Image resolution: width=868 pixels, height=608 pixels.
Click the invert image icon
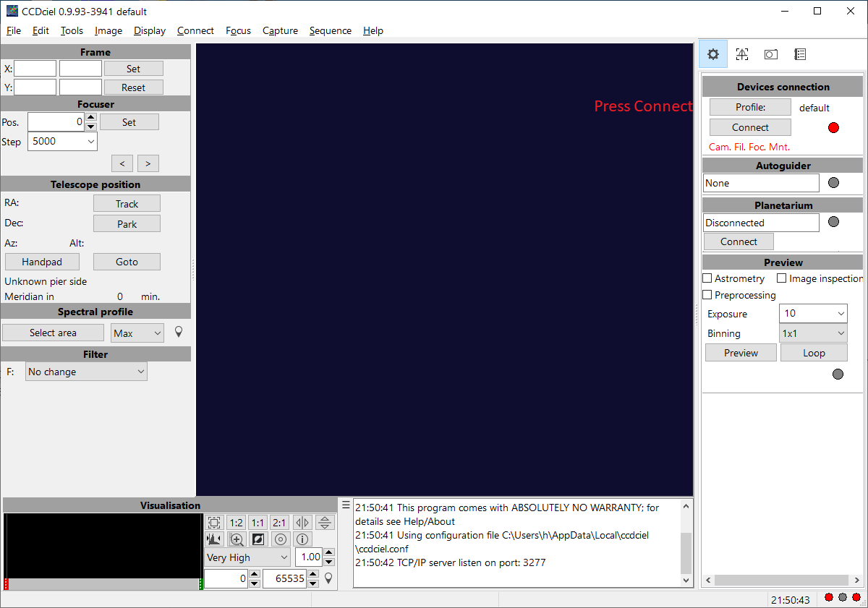pos(258,539)
